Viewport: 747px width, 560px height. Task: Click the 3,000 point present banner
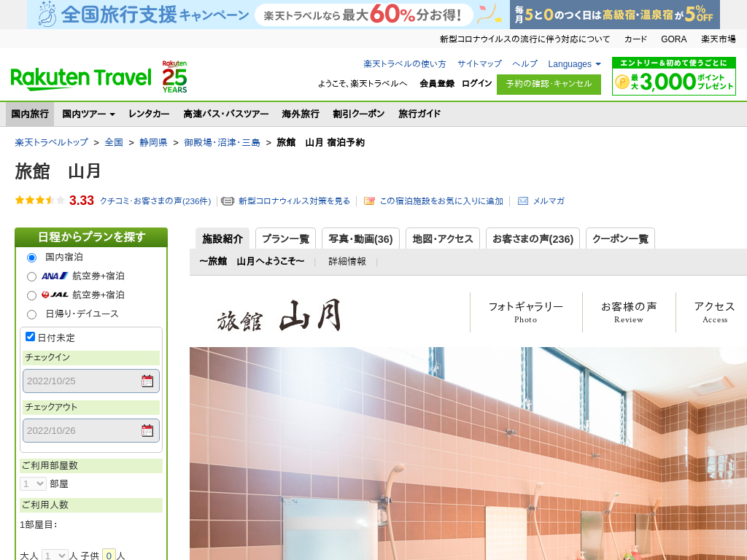[673, 76]
